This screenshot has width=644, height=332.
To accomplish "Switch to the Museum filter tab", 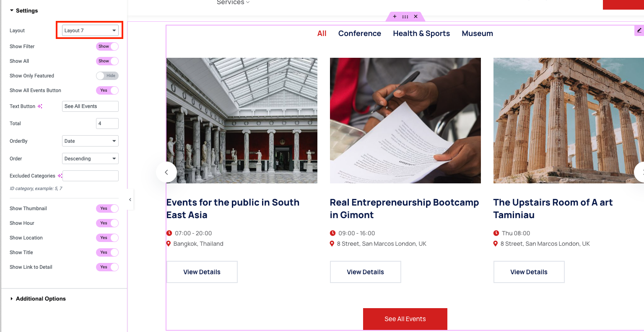I will point(477,33).
